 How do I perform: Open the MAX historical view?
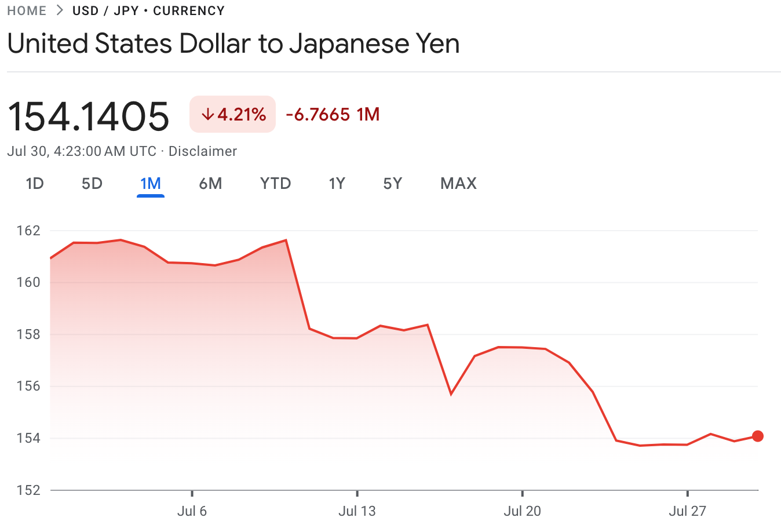tap(458, 183)
